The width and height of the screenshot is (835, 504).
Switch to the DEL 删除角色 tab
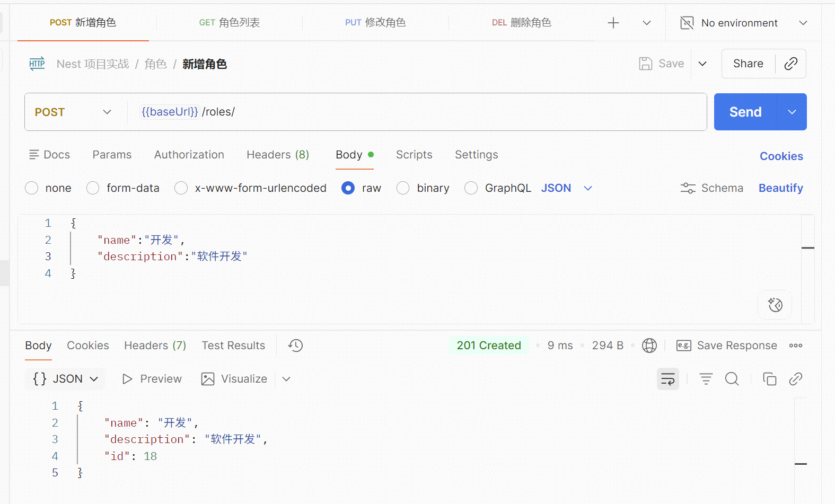point(522,23)
